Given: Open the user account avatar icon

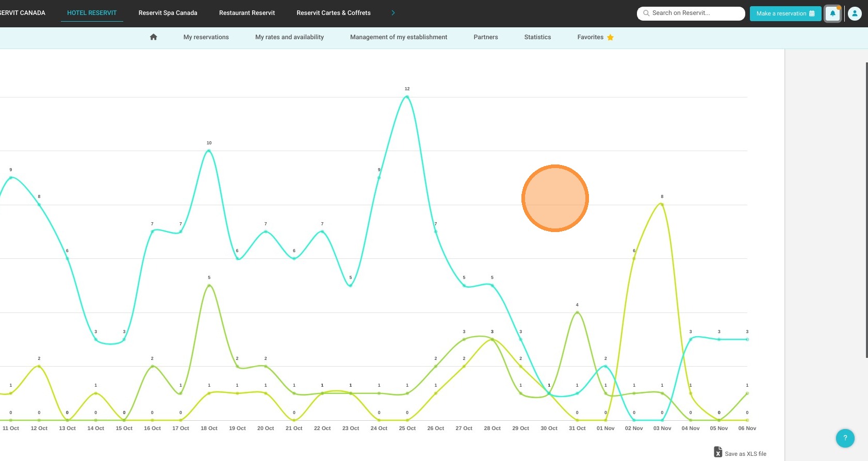Looking at the screenshot, I should pos(855,13).
